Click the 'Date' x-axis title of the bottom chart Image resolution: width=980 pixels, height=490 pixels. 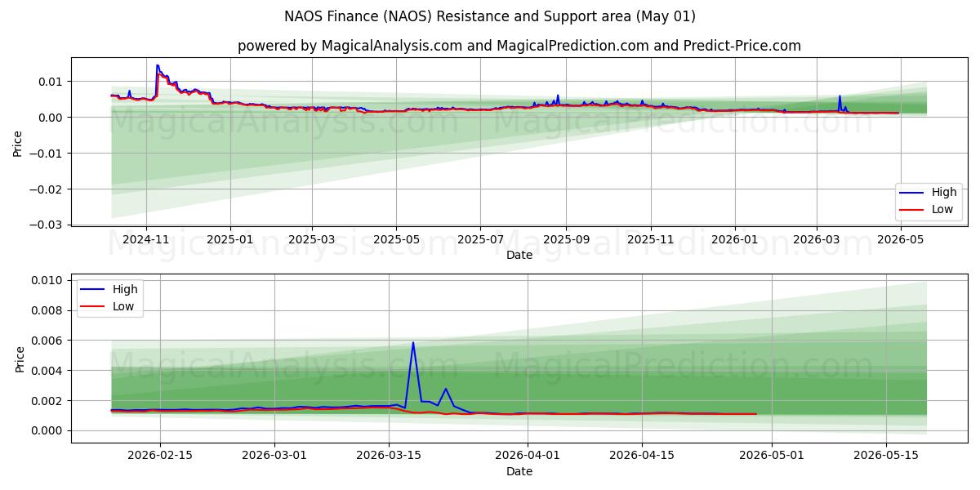coord(519,471)
